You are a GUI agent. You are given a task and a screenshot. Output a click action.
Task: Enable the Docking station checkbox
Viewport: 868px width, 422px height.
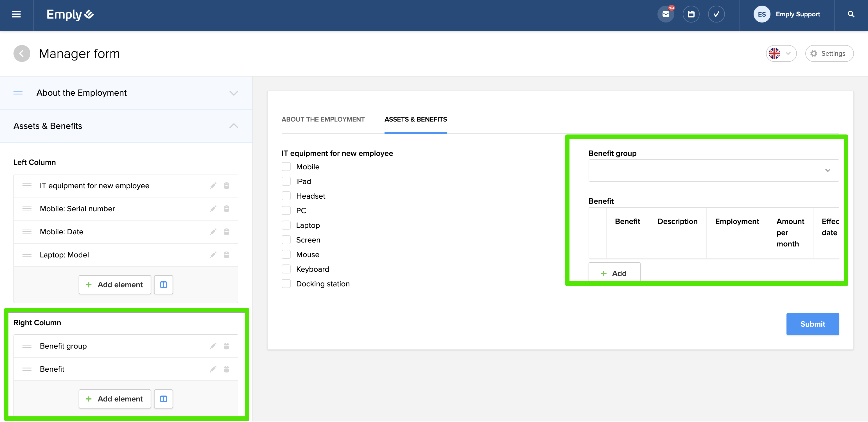(x=286, y=284)
